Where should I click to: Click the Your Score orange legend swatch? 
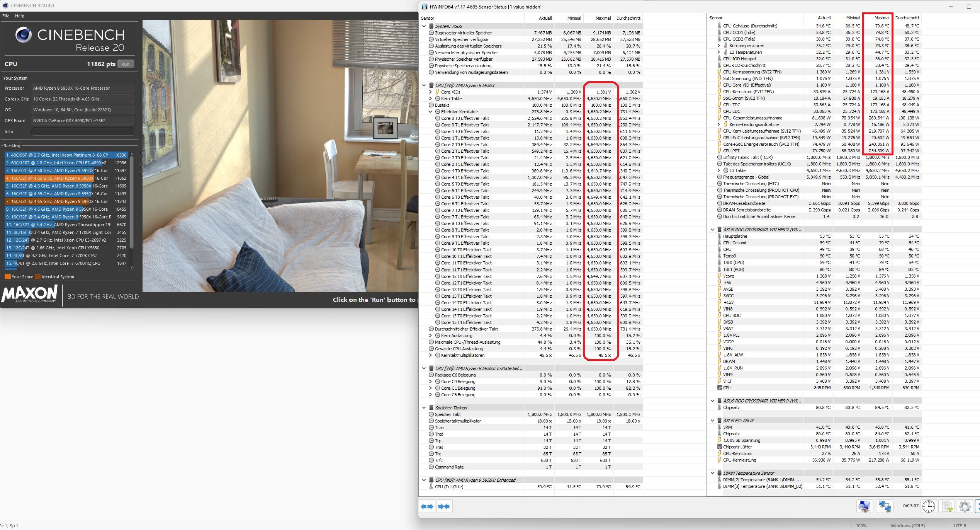(x=7, y=277)
